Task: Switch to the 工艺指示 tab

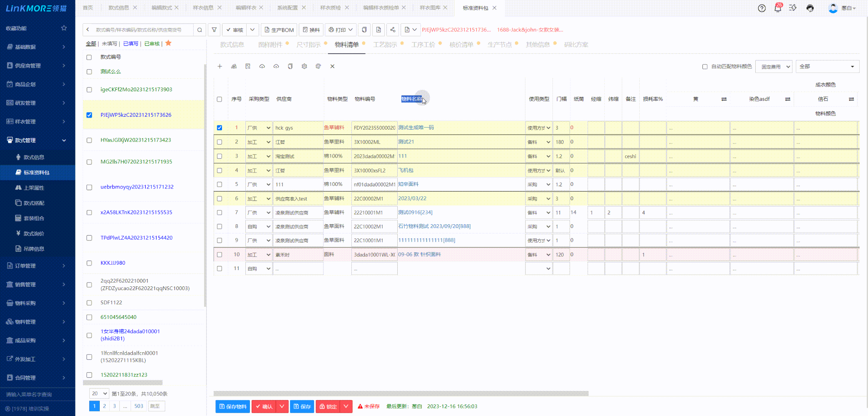Action: click(385, 45)
